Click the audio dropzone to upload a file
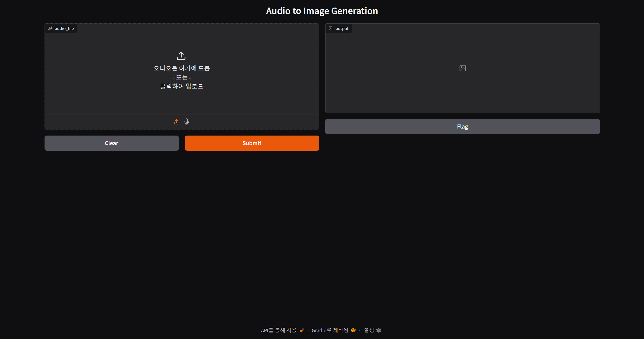 (181, 73)
